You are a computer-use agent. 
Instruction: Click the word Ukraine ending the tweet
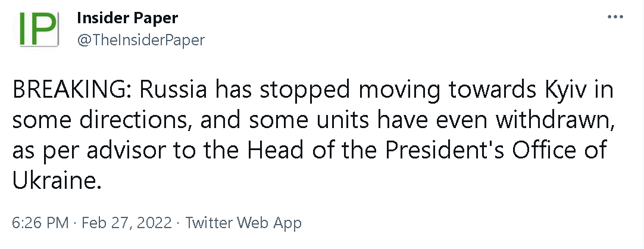(54, 179)
